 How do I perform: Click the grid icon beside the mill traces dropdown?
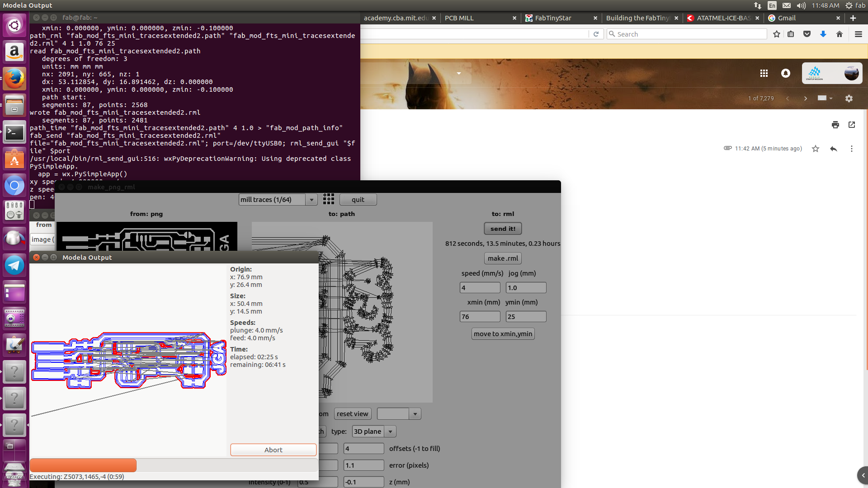[x=329, y=199]
